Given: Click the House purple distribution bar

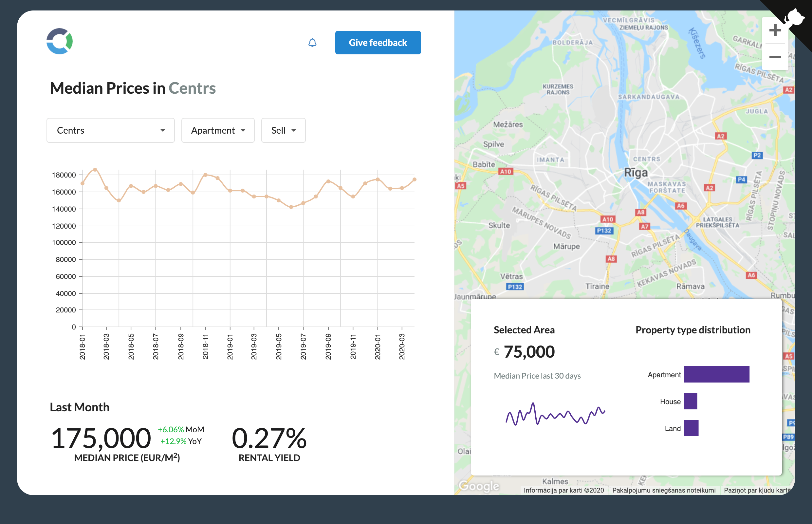Looking at the screenshot, I should (x=691, y=401).
